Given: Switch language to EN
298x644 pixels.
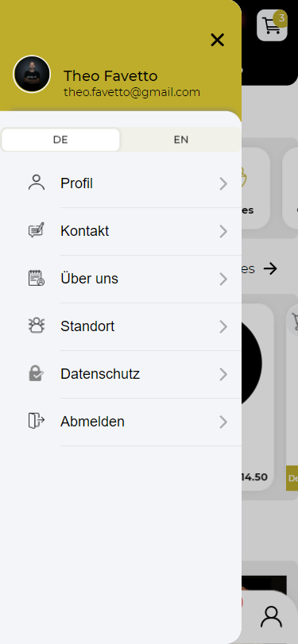Looking at the screenshot, I should (x=181, y=140).
